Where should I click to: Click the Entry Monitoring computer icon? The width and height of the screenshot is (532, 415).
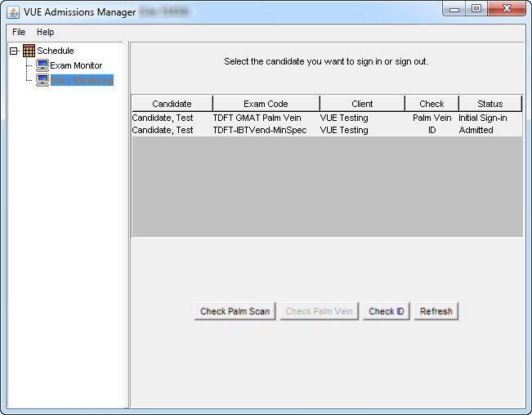click(42, 80)
